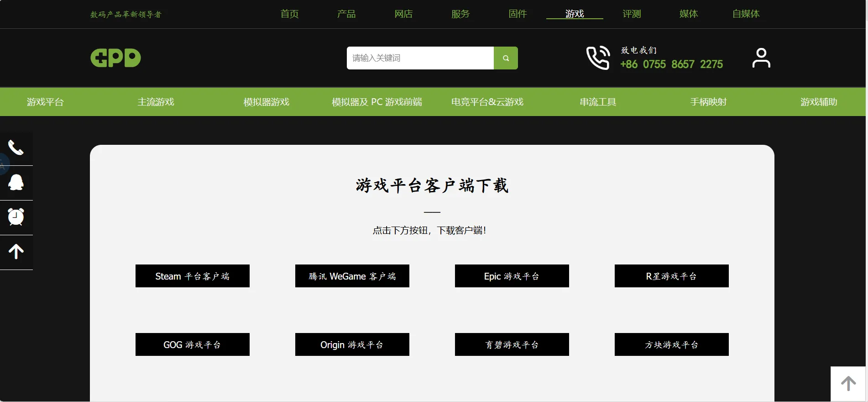
Task: Click the 致电我们 label
Action: (x=639, y=50)
